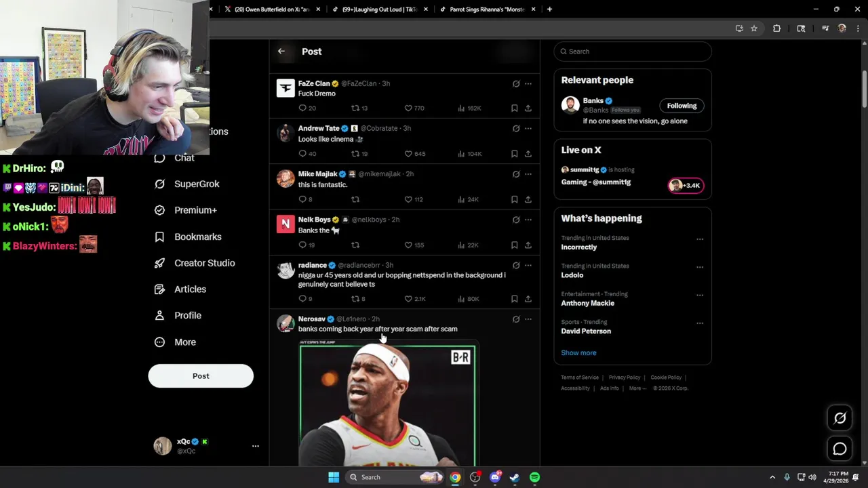The height and width of the screenshot is (488, 868).
Task: Open Premium+ in sidebar
Action: coord(185,210)
